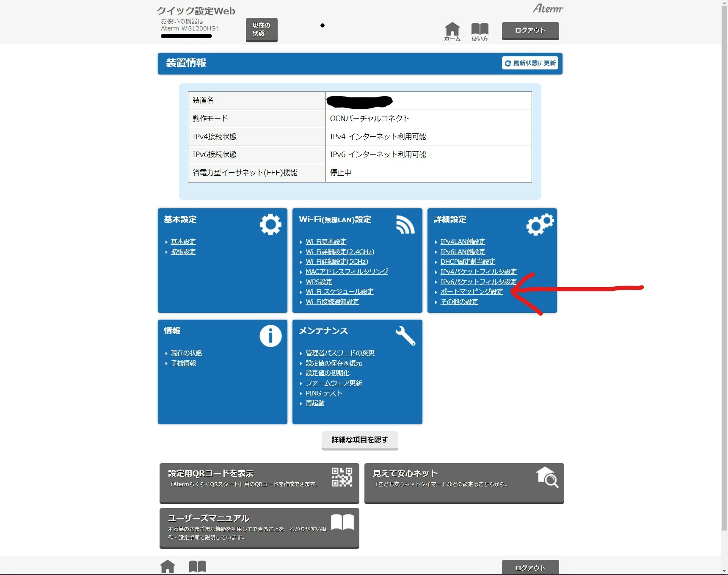Open the 現在の状態 header button
The height and width of the screenshot is (575, 728).
(x=262, y=30)
